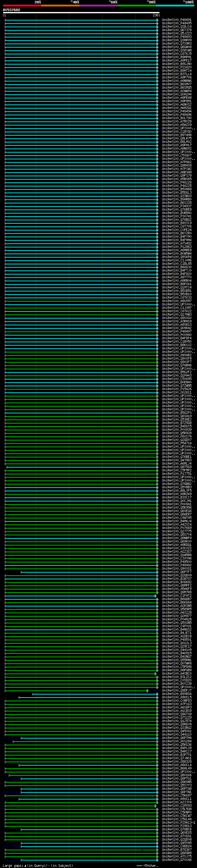
Task: Click the alignment bar for UniRef100_Q6T379
Action: click(x=81, y=30)
